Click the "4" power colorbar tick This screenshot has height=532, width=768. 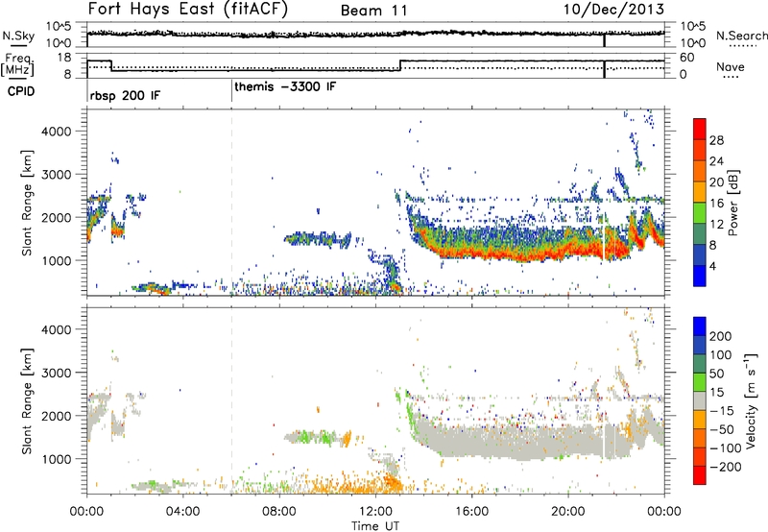click(x=712, y=266)
